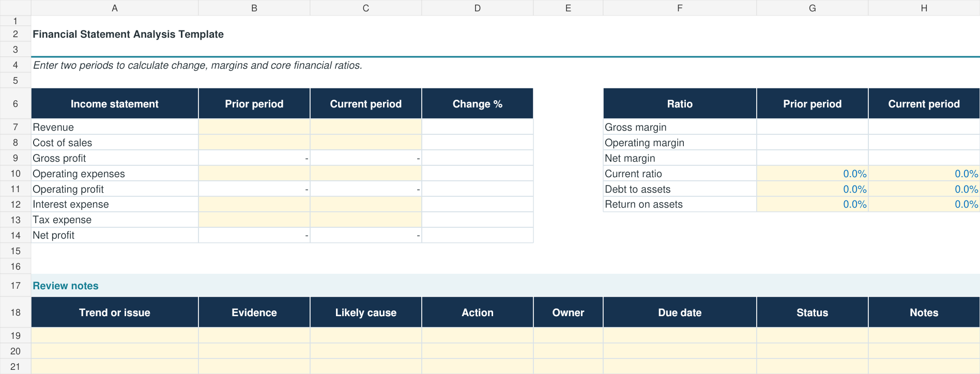Image resolution: width=980 pixels, height=374 pixels.
Task: Click Operating expenses current period cell
Action: (x=366, y=174)
